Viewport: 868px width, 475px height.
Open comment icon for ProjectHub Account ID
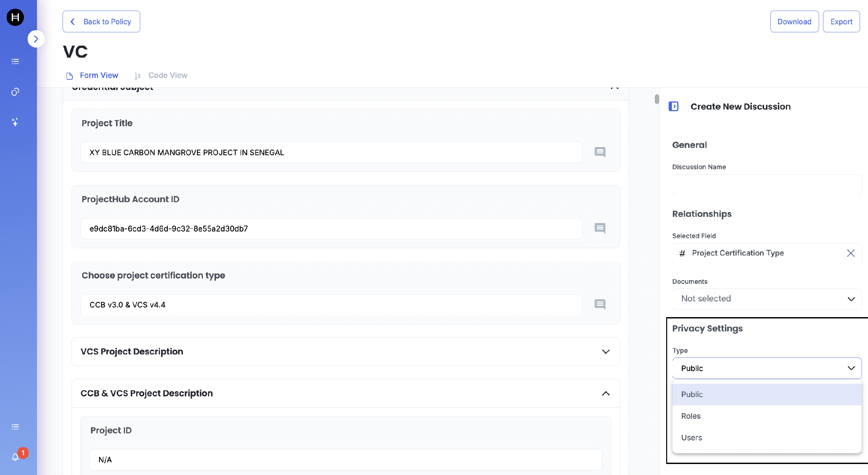click(600, 229)
